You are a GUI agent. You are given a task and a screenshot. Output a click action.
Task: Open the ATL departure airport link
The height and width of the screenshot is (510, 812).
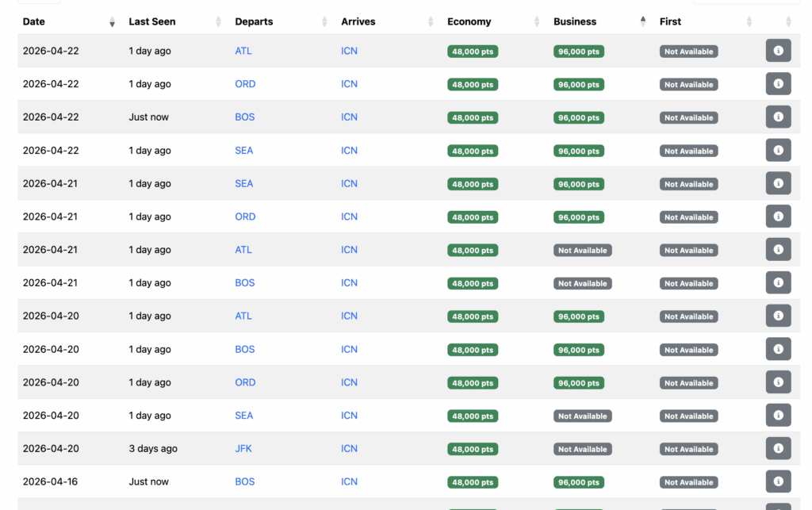click(x=243, y=50)
